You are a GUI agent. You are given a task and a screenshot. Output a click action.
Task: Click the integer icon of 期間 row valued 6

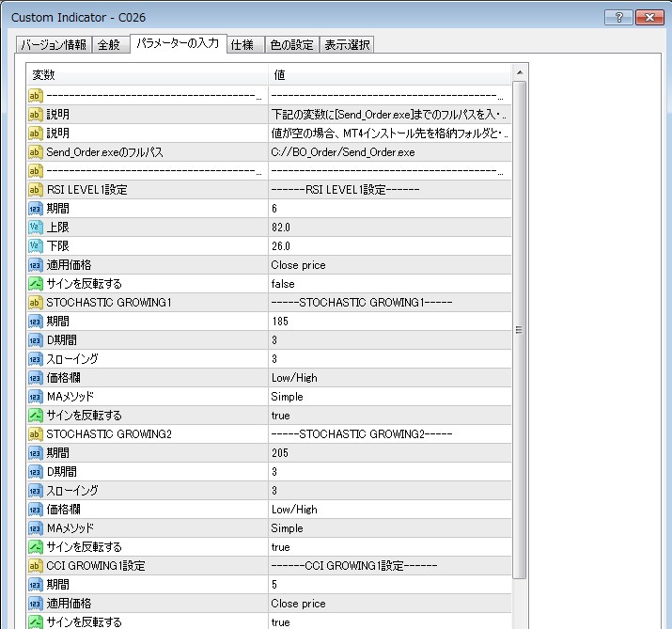[x=36, y=209]
